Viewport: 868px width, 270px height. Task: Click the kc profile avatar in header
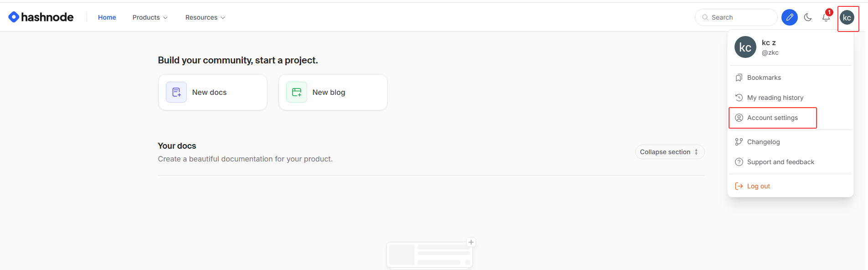tap(847, 18)
